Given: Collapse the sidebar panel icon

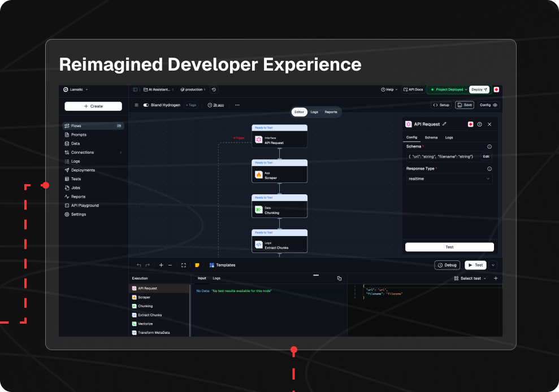Looking at the screenshot, I should point(135,90).
